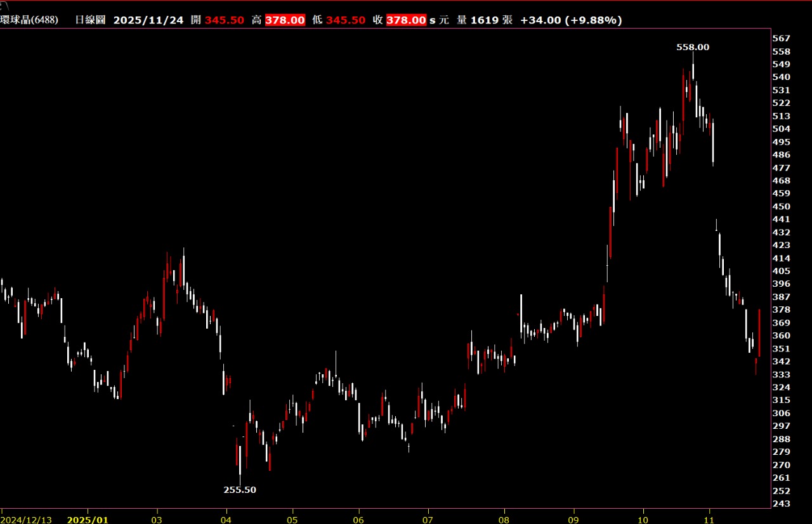Select month 08 on the date axis

504,520
